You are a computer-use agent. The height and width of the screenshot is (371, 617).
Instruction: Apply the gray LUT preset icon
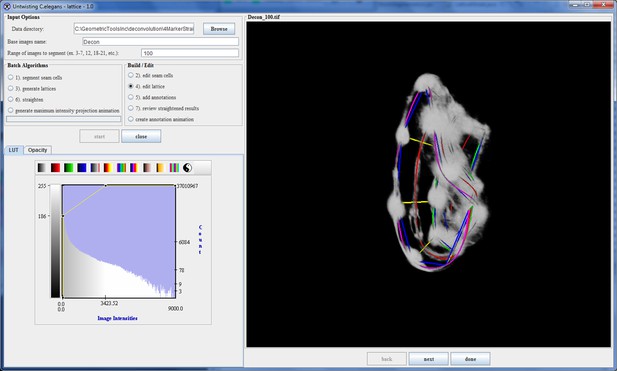tap(42, 168)
